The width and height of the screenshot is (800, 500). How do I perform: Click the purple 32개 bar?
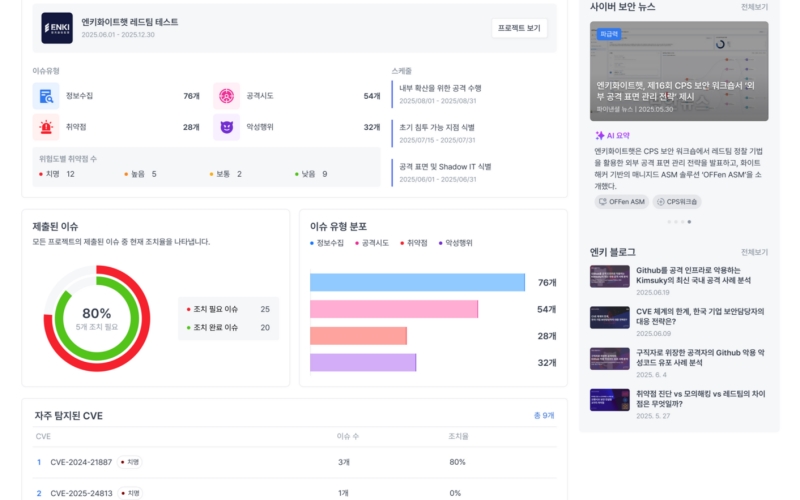tap(363, 363)
